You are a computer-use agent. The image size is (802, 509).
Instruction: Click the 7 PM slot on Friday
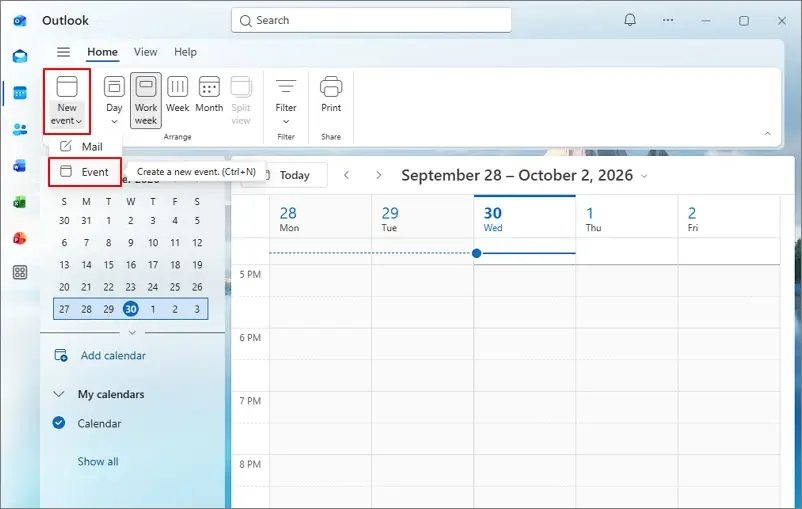[x=729, y=407]
